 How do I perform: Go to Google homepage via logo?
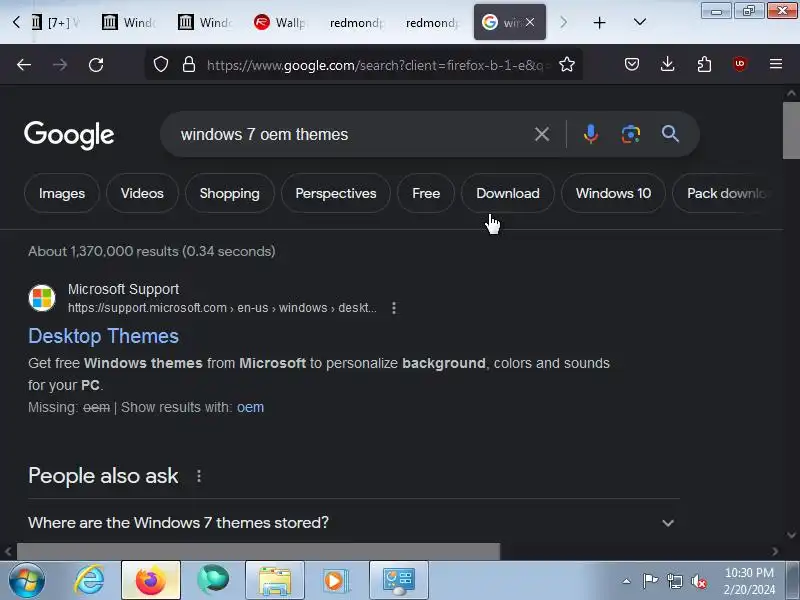69,135
